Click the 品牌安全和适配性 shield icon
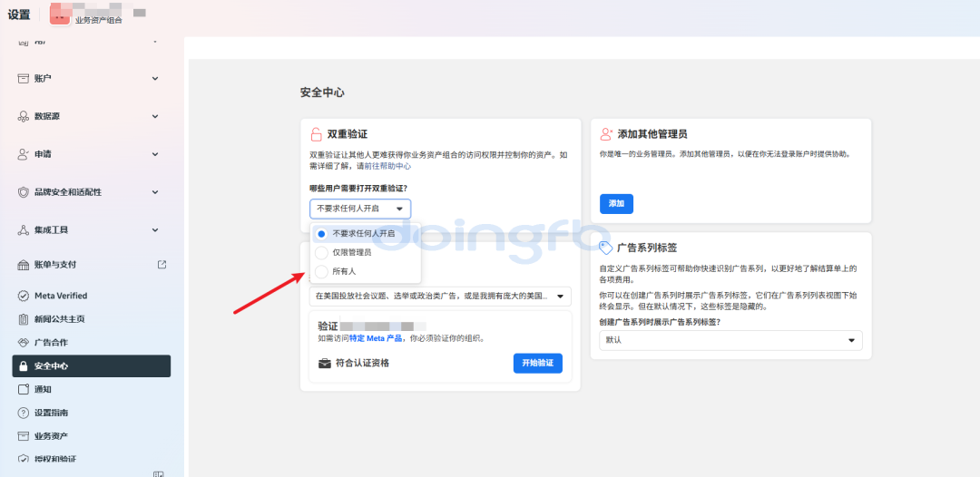This screenshot has width=980, height=477. [x=24, y=192]
